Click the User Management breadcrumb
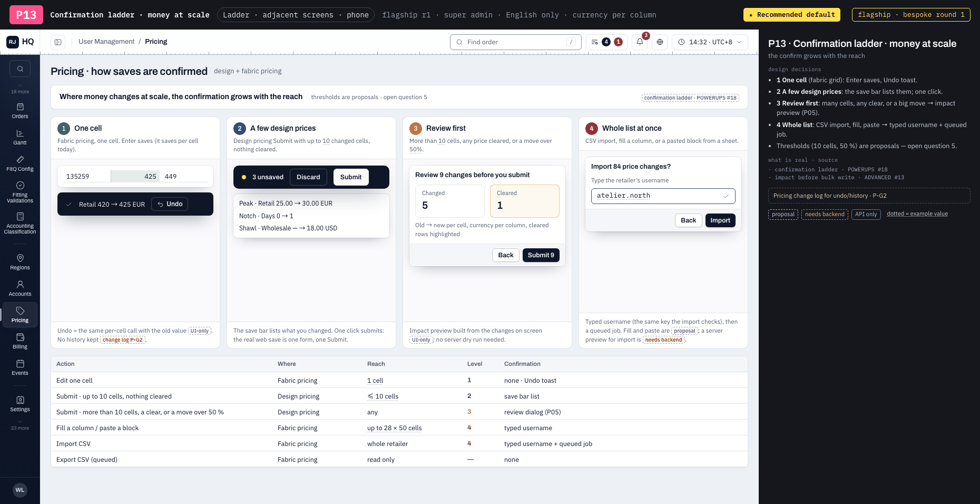 pos(106,42)
